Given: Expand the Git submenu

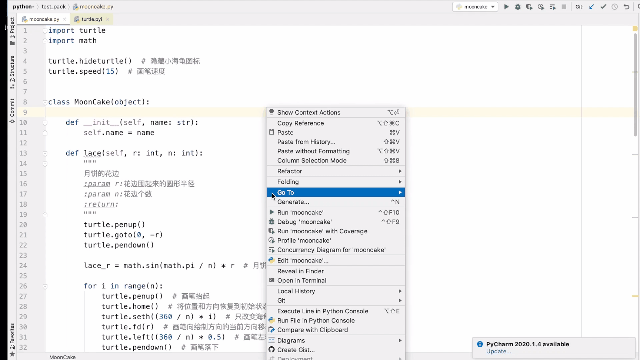Looking at the screenshot, I should click(x=336, y=300).
